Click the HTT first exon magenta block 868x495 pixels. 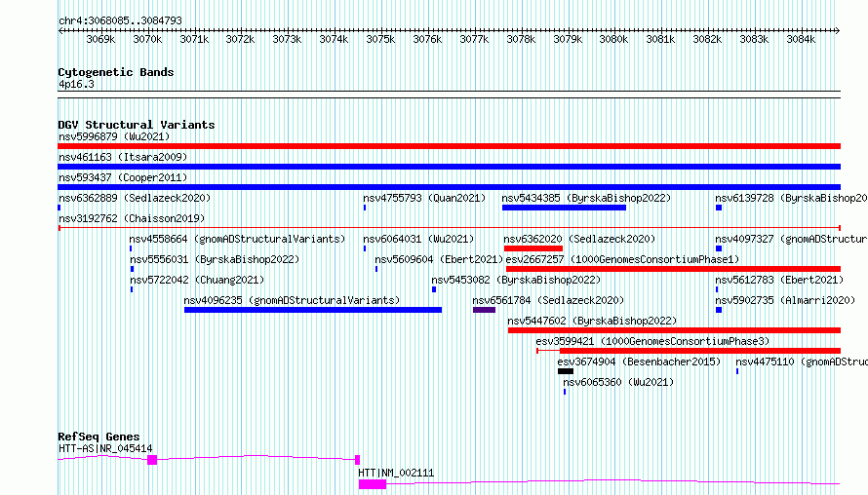pos(372,484)
